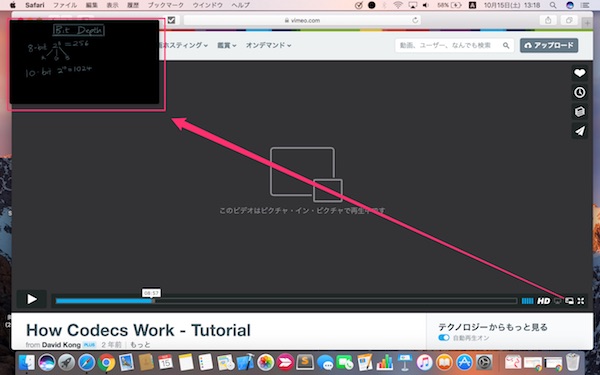Add to collections stack icon
The width and height of the screenshot is (600, 375).
(x=580, y=112)
